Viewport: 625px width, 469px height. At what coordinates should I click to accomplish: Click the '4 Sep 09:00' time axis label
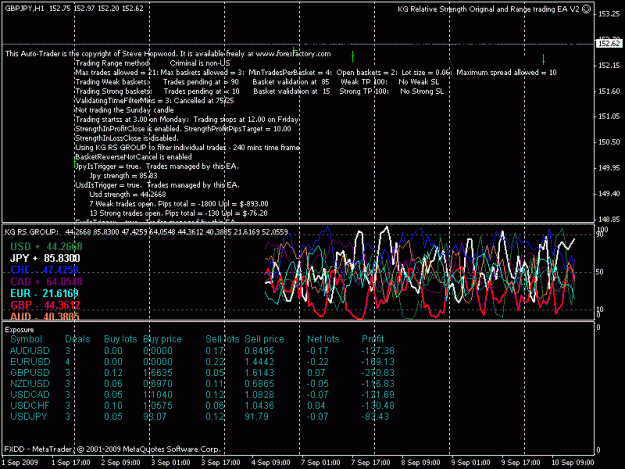[x=271, y=463]
